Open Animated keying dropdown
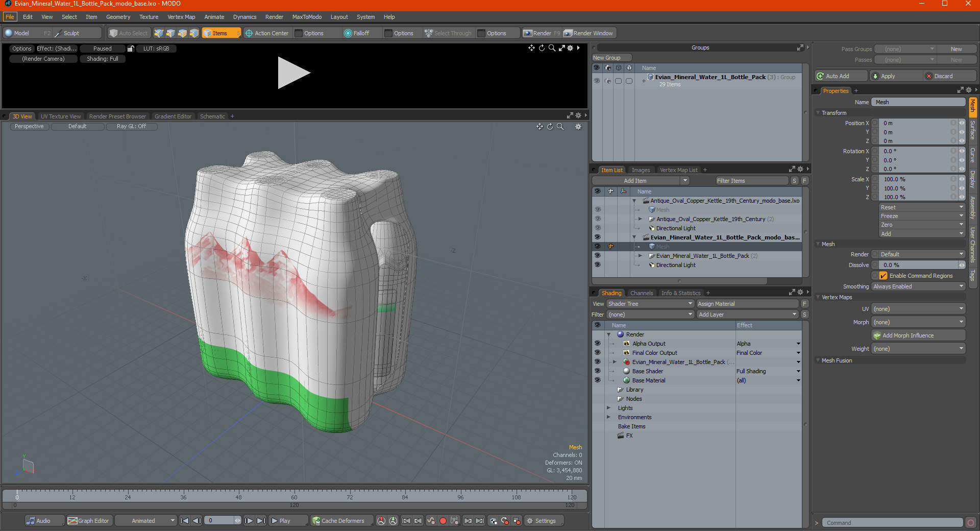Viewport: 980px width, 531px height. (x=146, y=521)
